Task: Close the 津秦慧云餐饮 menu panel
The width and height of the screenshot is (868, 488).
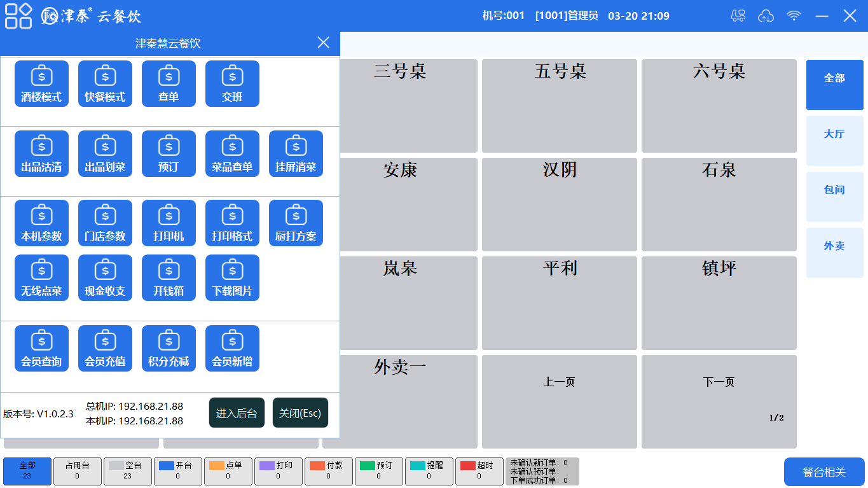Action: pos(323,43)
